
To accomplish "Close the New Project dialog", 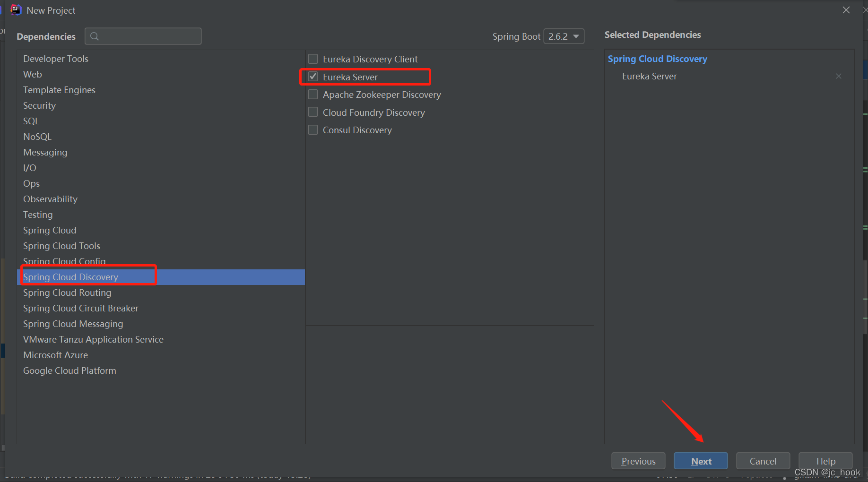I will [x=846, y=10].
